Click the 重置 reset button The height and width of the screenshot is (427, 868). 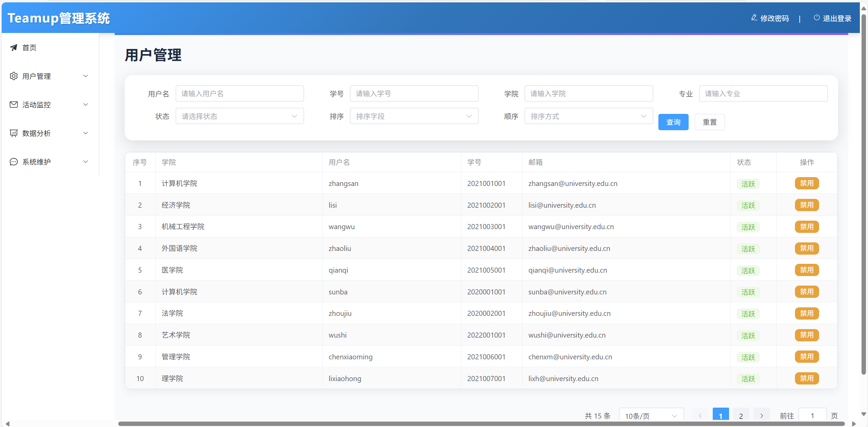(x=709, y=122)
